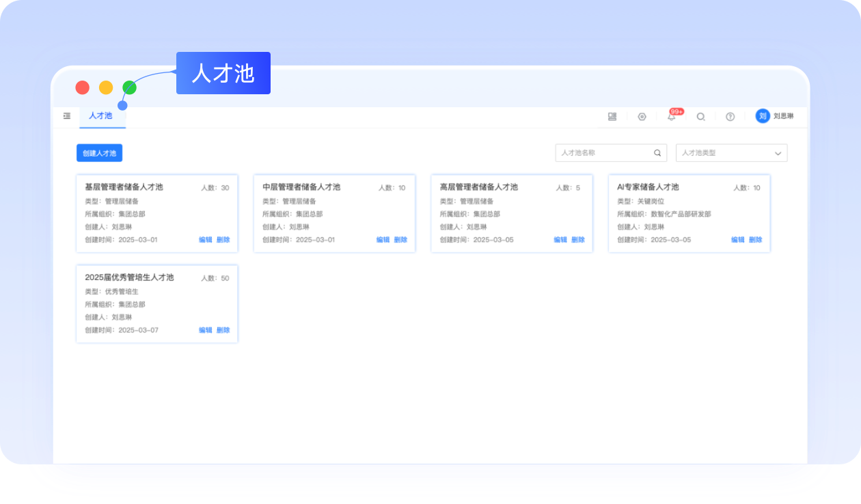Open the layout panel icon in header
Image resolution: width=861 pixels, height=504 pixels.
point(612,117)
